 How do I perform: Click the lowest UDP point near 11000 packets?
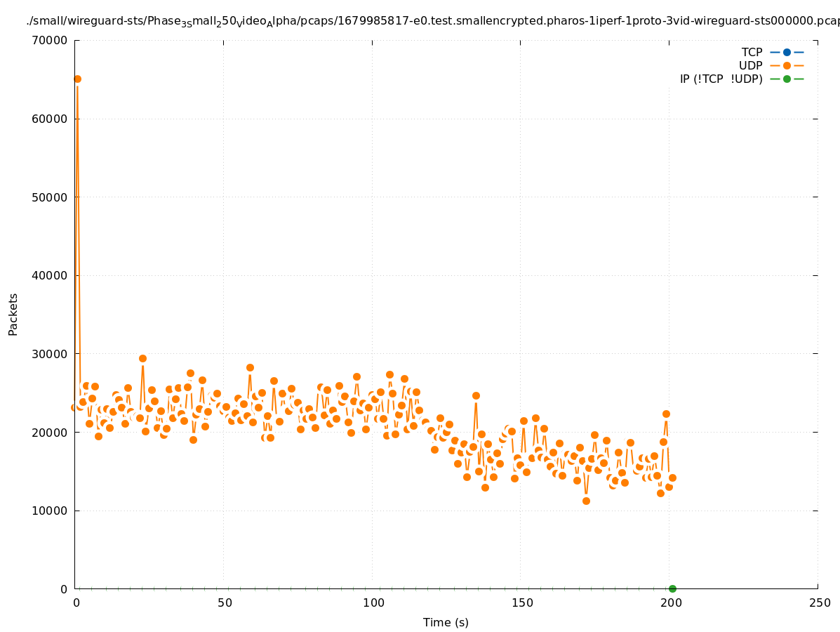pyautogui.click(x=586, y=501)
